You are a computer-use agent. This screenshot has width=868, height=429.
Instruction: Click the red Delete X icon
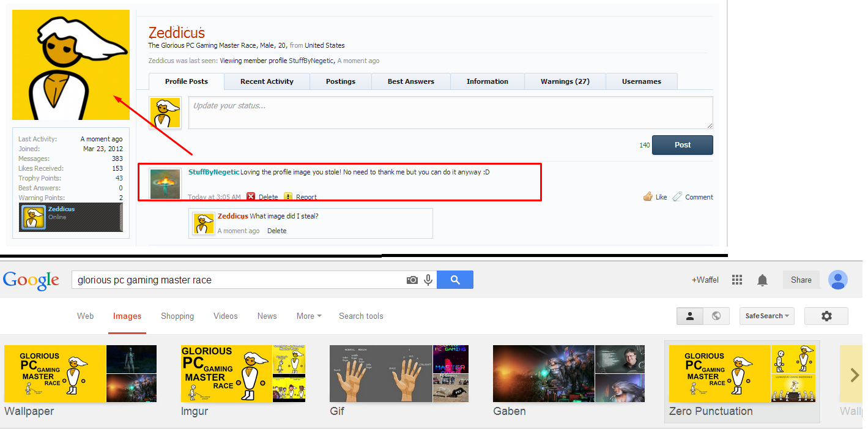click(x=251, y=196)
